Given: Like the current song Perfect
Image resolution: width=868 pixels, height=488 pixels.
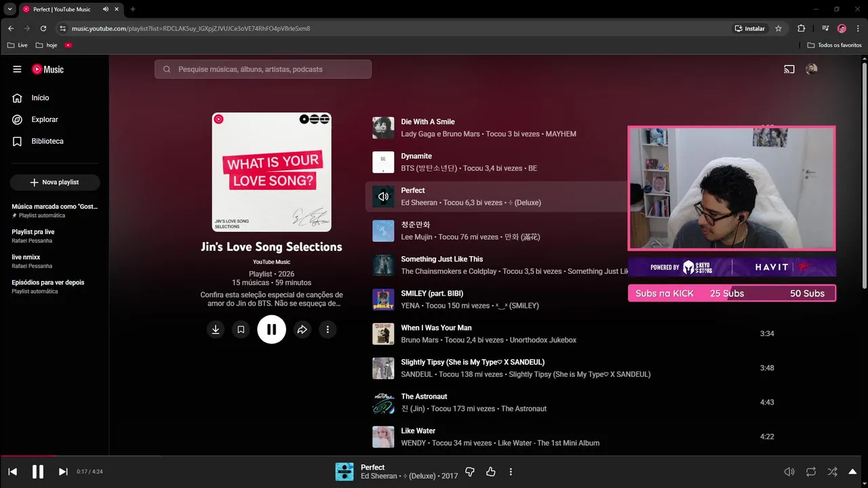Looking at the screenshot, I should point(491,472).
